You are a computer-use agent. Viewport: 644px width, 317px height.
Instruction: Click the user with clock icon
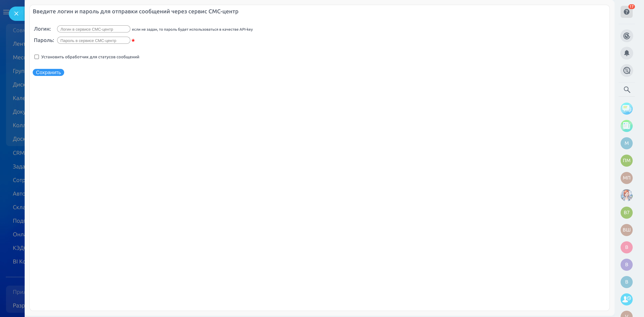tap(627, 299)
